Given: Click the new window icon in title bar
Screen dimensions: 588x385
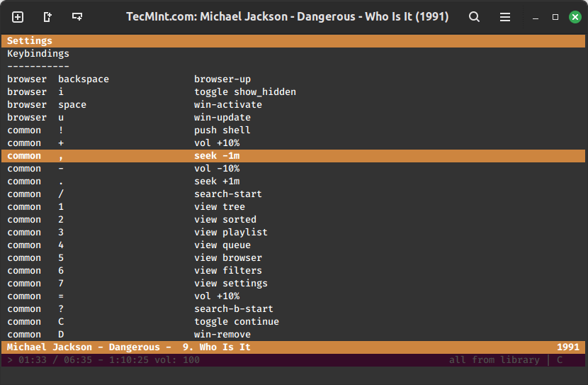Looking at the screenshot, I should click(x=47, y=17).
